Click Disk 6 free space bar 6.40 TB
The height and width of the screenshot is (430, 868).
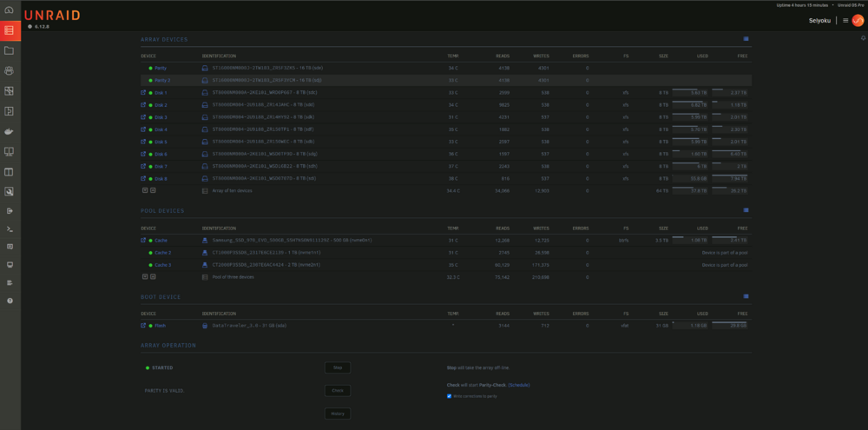pyautogui.click(x=730, y=154)
